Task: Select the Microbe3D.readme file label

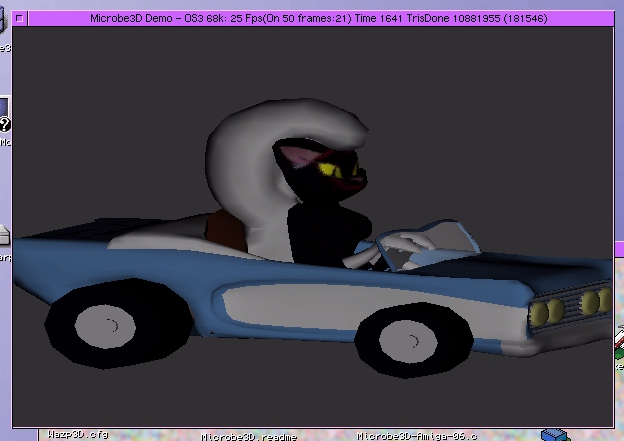Action: click(249, 437)
